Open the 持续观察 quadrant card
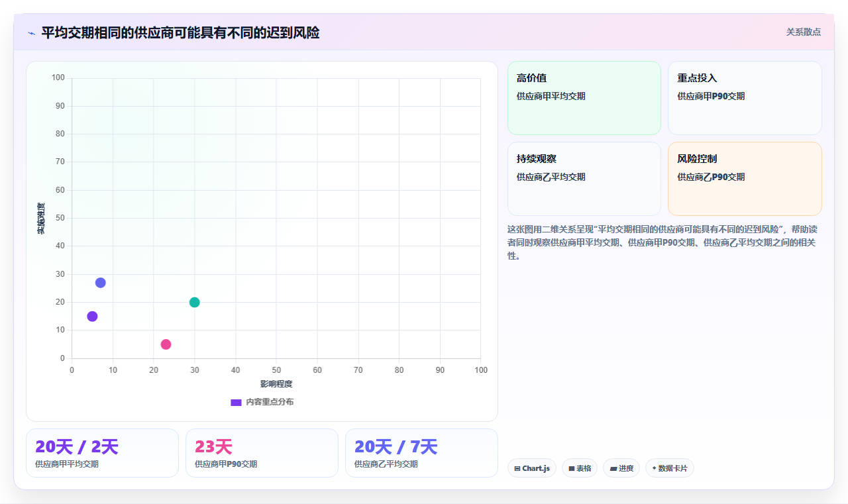Screen dimensions: 848x504 [584, 179]
